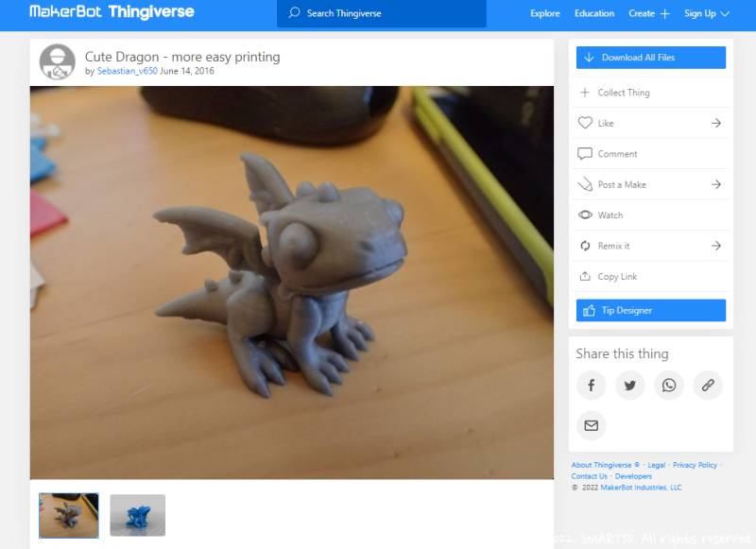Open the MakerBot Industries, LLC link
This screenshot has height=549, width=756.
[x=642, y=488]
